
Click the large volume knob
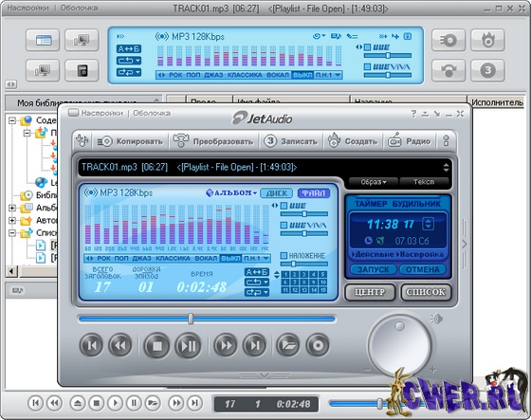[400, 345]
